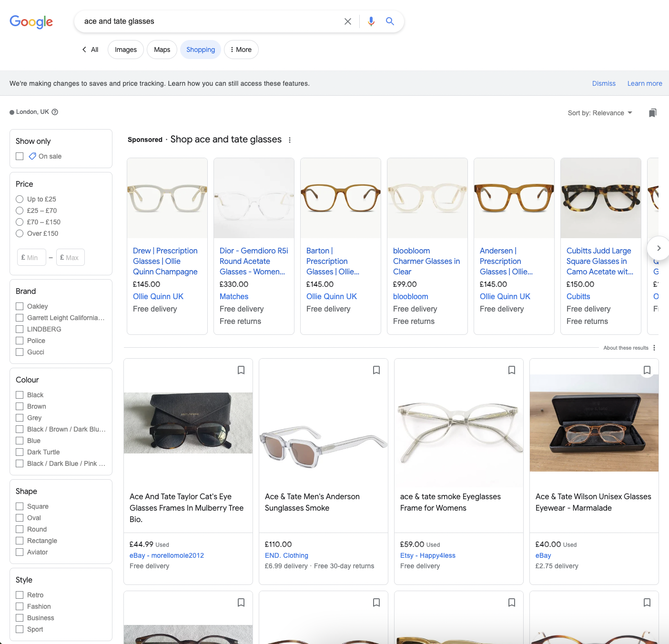Open Ace And Tate Taylor Cat's Eye title
The width and height of the screenshot is (669, 644).
[187, 508]
